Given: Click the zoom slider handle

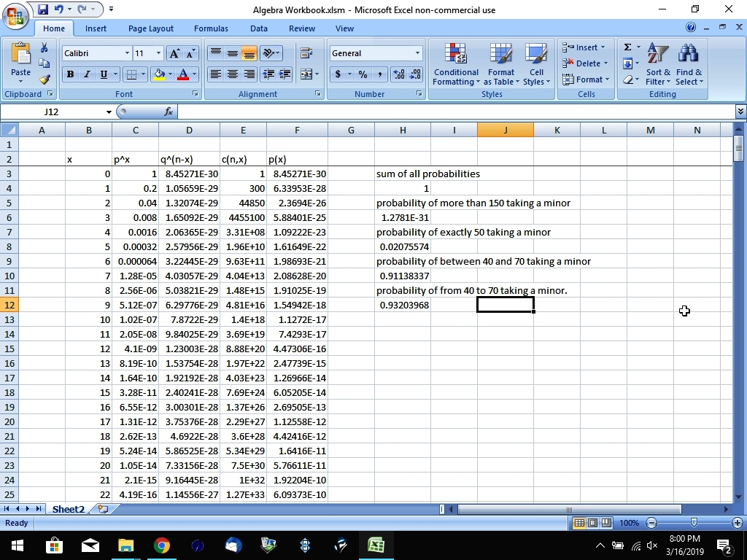Looking at the screenshot, I should (694, 523).
